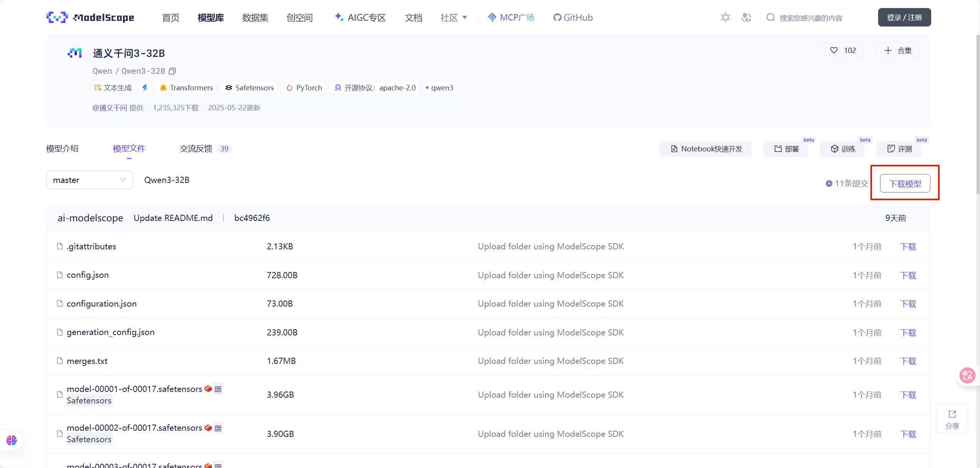Click the page vertical scrollbar

[x=978, y=114]
